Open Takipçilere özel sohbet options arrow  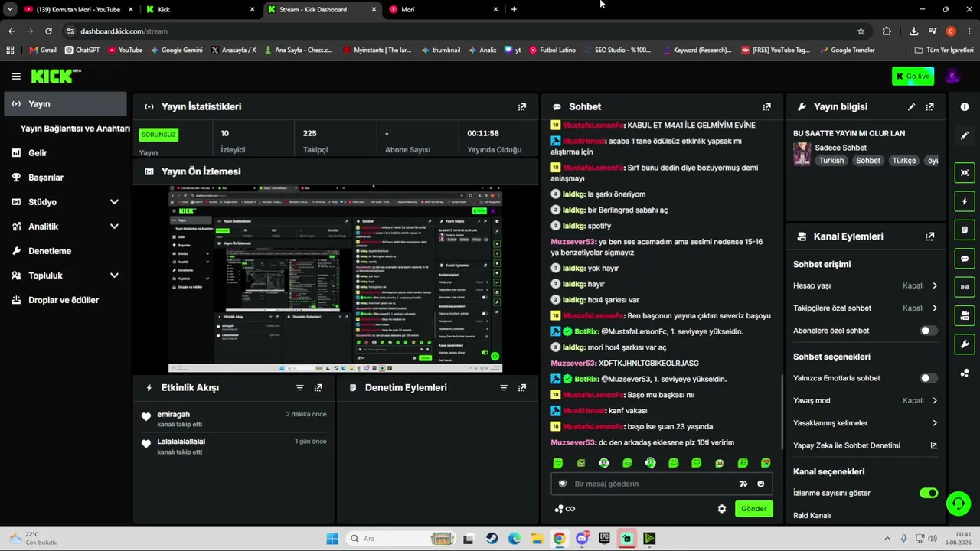pyautogui.click(x=935, y=308)
